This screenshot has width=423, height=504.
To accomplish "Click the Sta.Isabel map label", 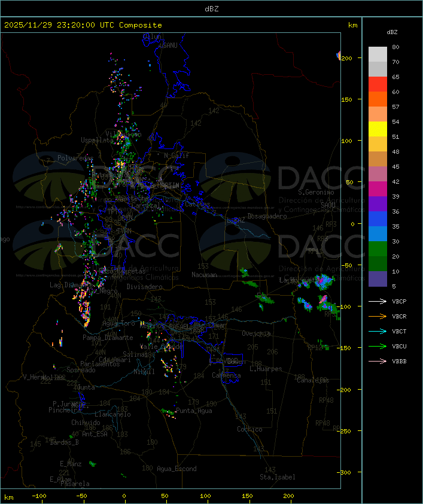I will 278,477.
